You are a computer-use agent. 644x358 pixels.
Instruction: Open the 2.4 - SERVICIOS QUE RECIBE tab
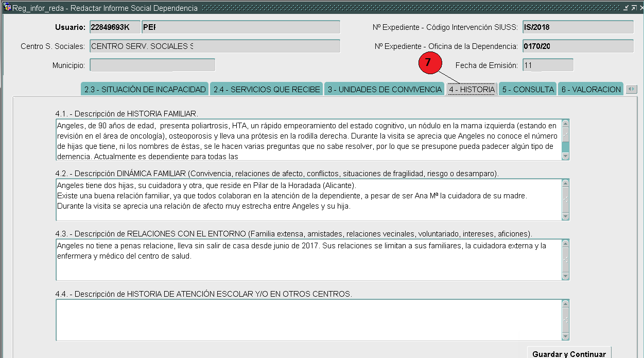[266, 88]
